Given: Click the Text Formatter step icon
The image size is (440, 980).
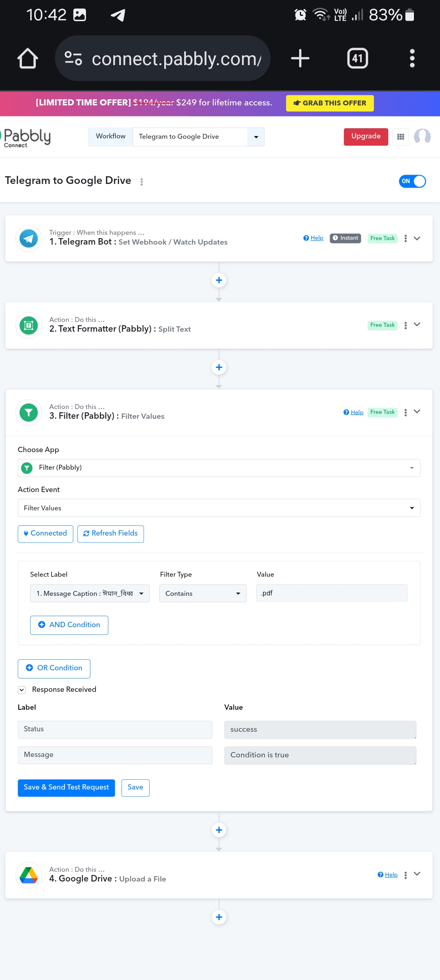Looking at the screenshot, I should [x=29, y=326].
